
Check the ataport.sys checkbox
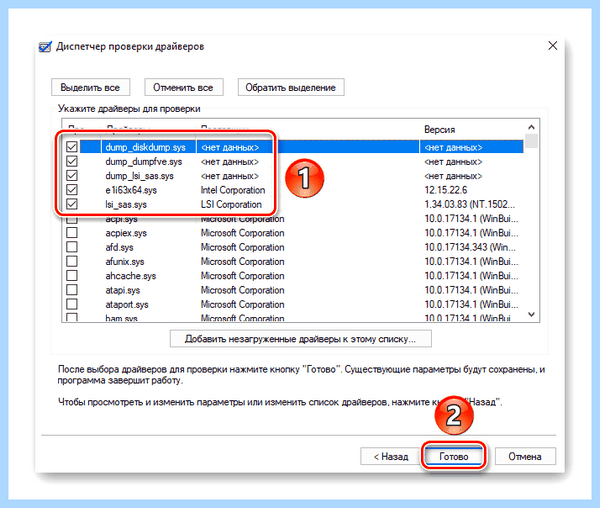(x=72, y=304)
